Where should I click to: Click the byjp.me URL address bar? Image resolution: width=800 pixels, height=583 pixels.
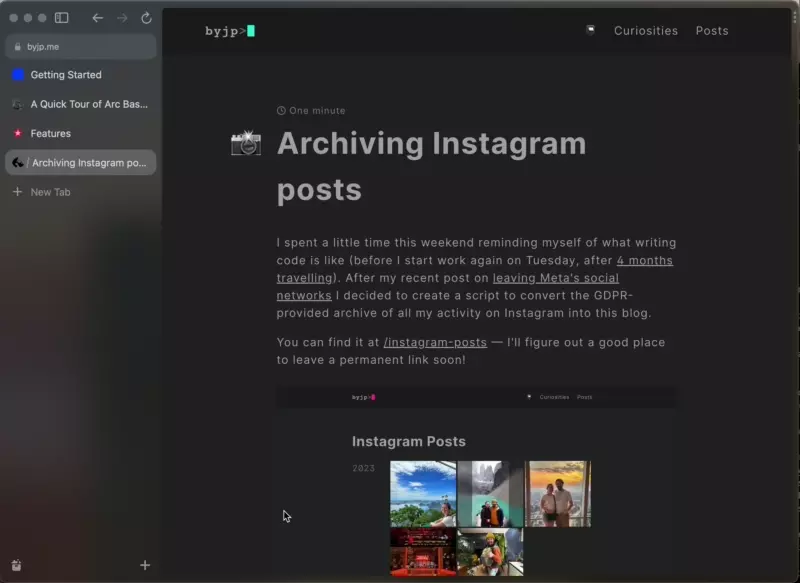tap(81, 46)
